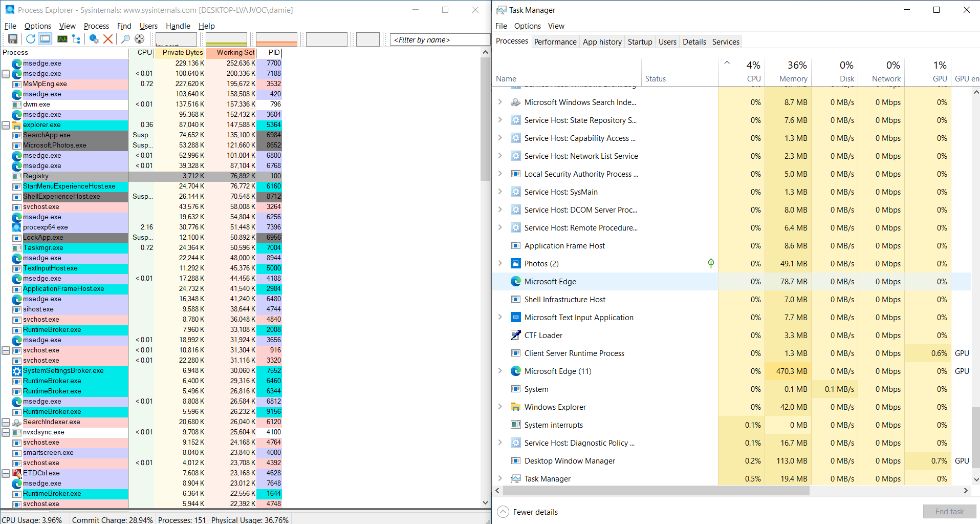The height and width of the screenshot is (524, 980).
Task: Toggle the Show Lower Pane toolbar button
Action: (45, 39)
